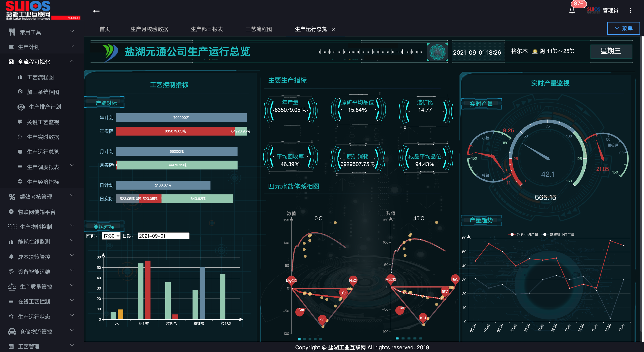Screen dimensions: 644x352
Task: Open the 管理员 user account
Action: 610,10
